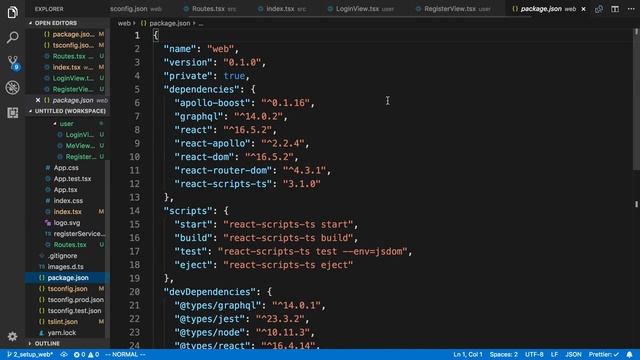The height and width of the screenshot is (360, 640).
Task: Close the package.json editor tab
Action: tap(583, 9)
